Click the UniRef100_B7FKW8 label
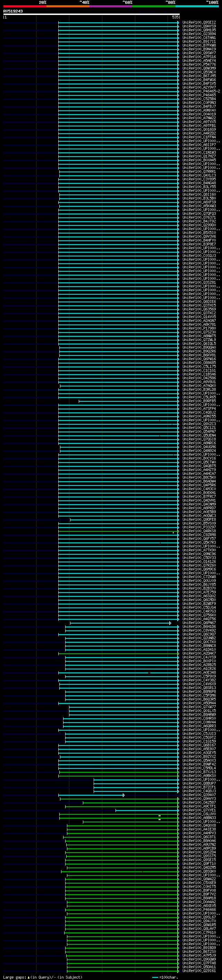The height and width of the screenshot is (980, 222). coord(199,45)
